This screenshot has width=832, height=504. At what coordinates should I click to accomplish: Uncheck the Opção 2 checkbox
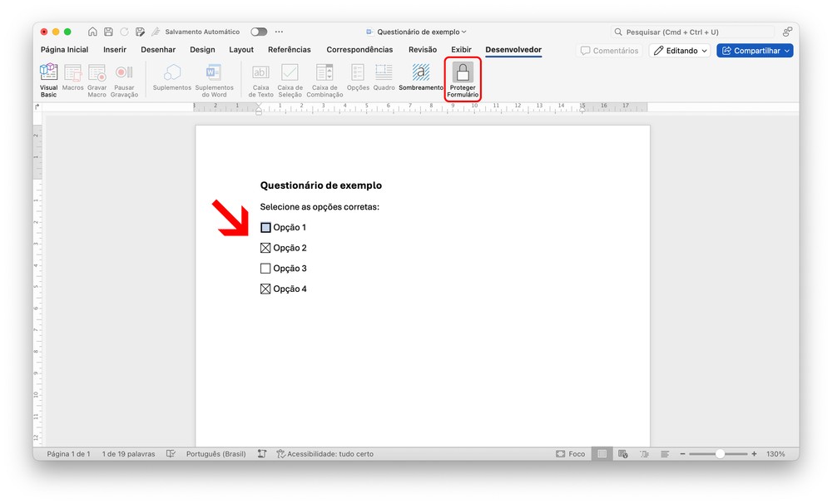pos(265,248)
